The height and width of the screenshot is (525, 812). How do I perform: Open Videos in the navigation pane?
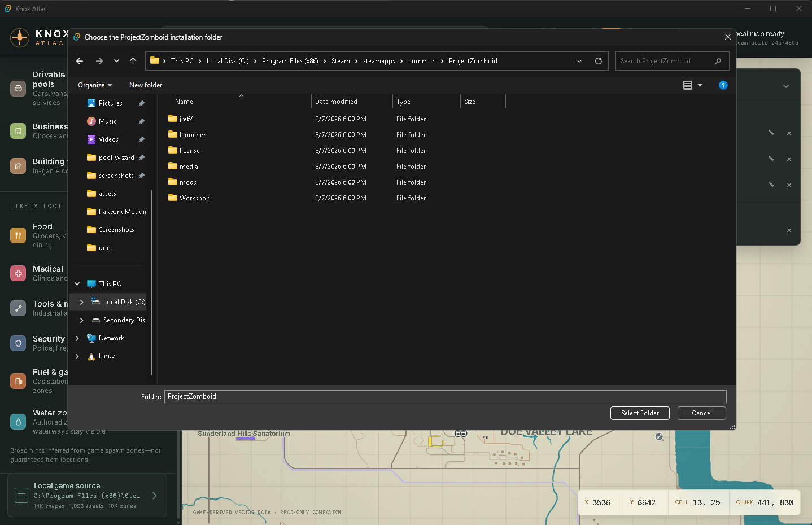(108, 139)
